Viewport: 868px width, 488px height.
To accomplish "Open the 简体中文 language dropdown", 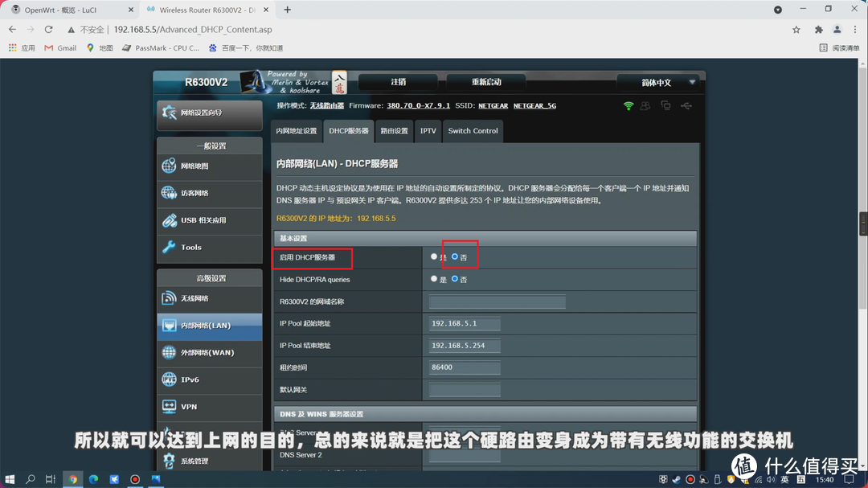I will coord(660,83).
